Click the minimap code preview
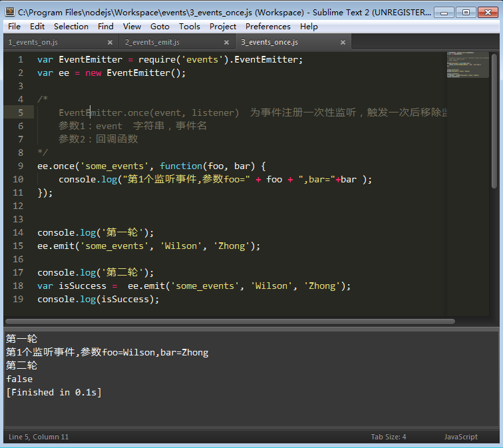Image resolution: width=503 pixels, height=448 pixels. [x=468, y=65]
